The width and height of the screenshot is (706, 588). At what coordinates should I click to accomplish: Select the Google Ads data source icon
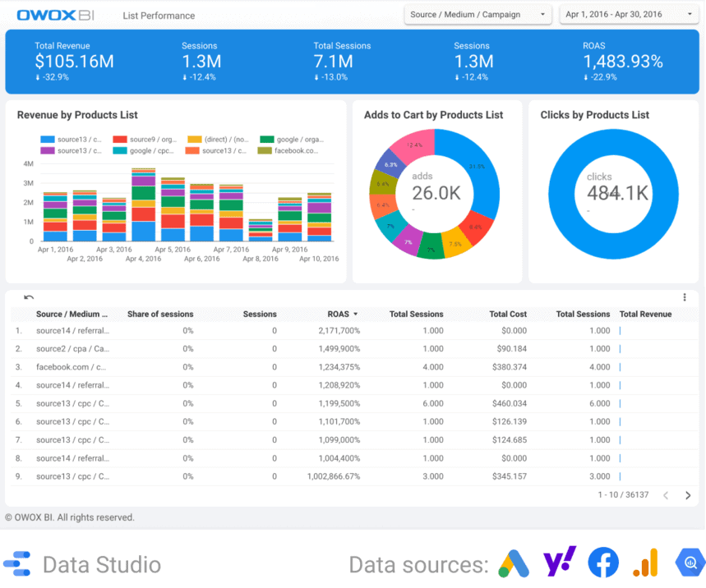coord(514,563)
